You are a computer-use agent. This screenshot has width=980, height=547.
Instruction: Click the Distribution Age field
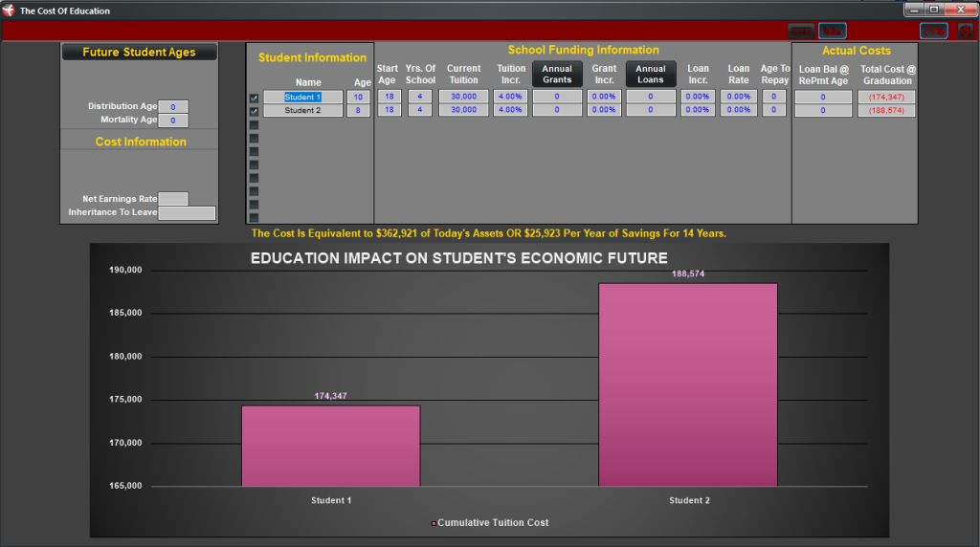[173, 107]
